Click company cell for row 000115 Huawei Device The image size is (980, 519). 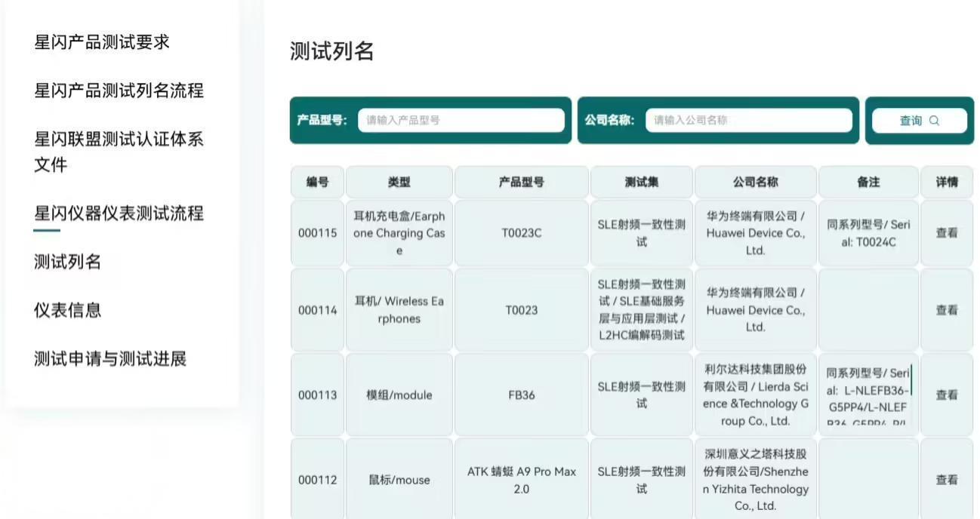[755, 233]
